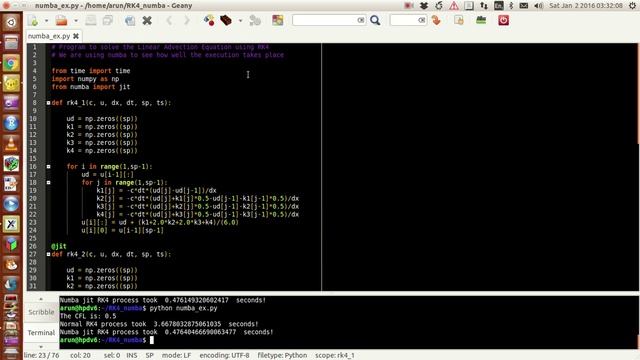Open the blue play button dock icon
Screen dimensions: 640x360
[x=11, y=204]
